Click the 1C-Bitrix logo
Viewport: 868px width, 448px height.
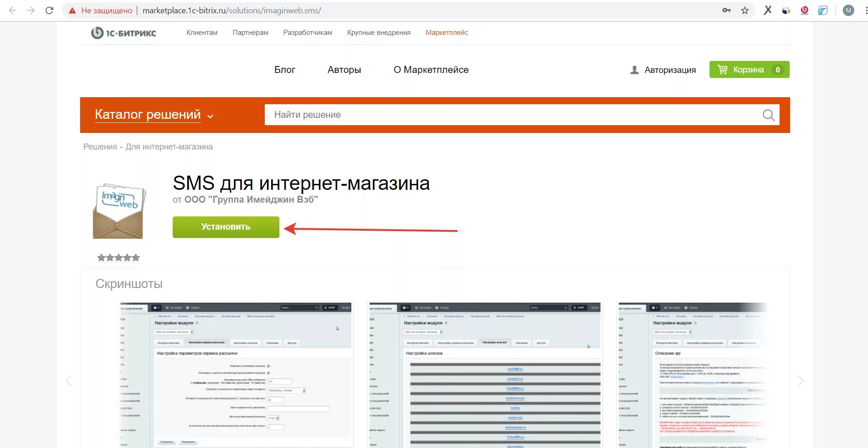(x=124, y=33)
